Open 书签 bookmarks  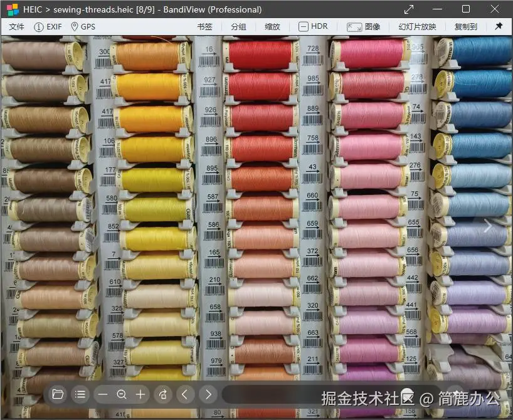[x=204, y=26]
